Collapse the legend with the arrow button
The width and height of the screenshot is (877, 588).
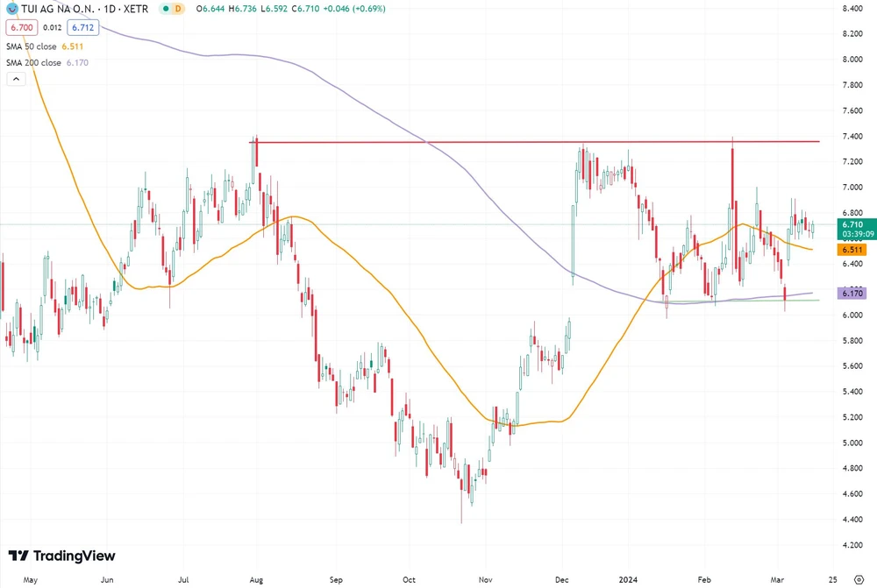click(16, 79)
